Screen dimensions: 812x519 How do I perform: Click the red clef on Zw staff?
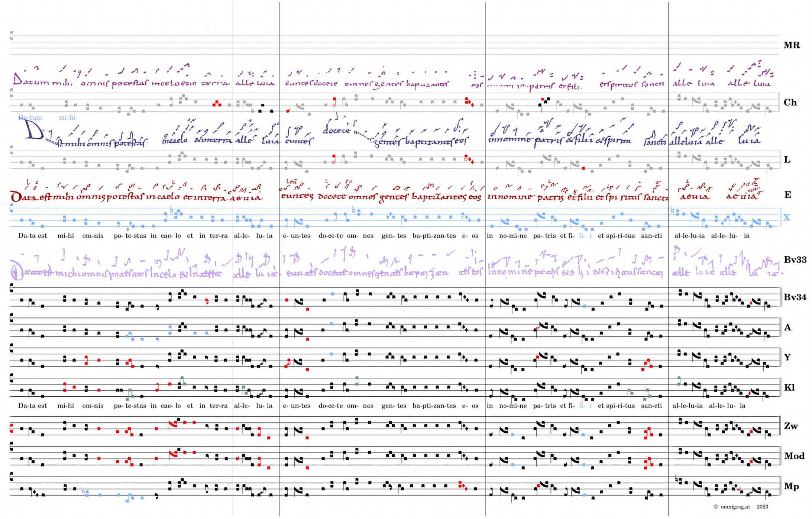(x=12, y=428)
